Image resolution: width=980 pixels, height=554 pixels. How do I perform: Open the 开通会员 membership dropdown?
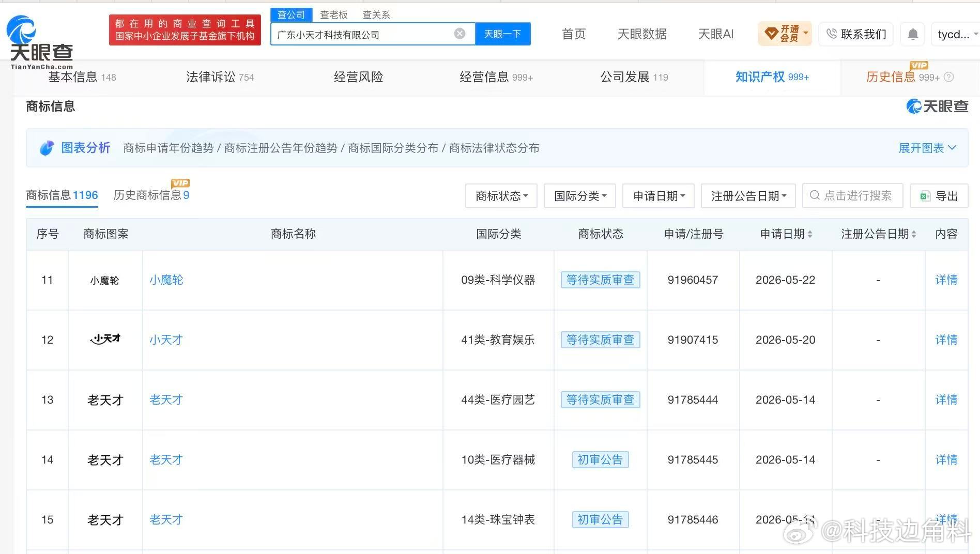(x=785, y=34)
